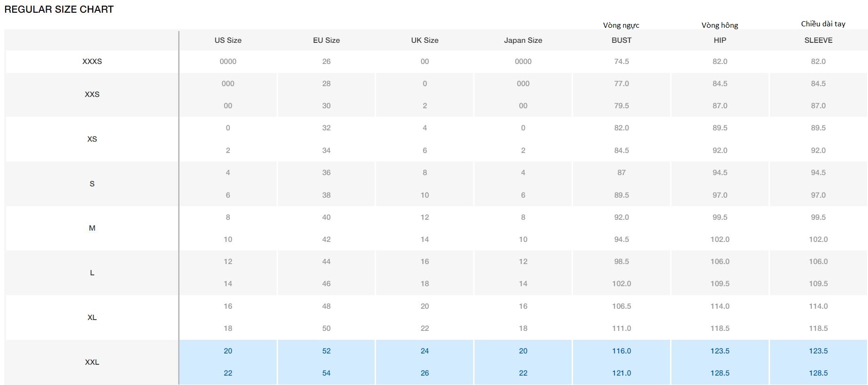This screenshot has width=868, height=385.
Task: Click the Japan Size column header
Action: pos(523,40)
